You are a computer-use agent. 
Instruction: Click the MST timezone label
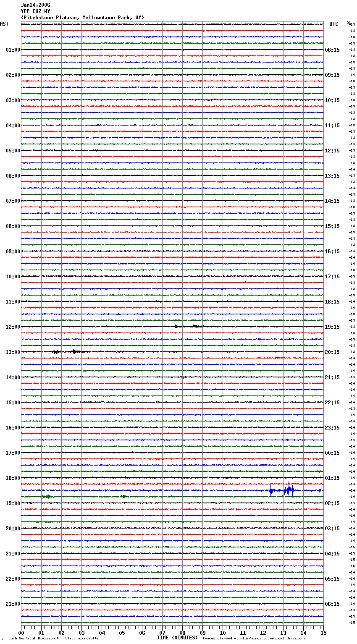click(4, 24)
